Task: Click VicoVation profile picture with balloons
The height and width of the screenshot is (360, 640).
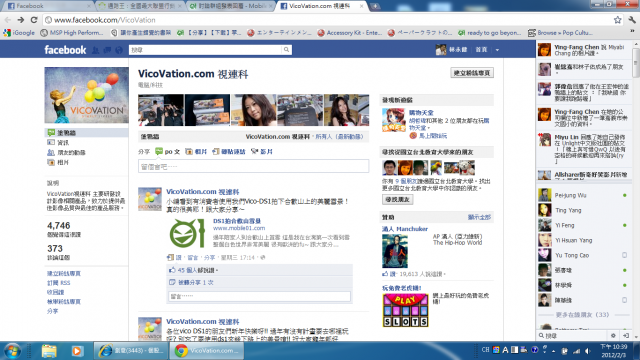Action: click(x=86, y=95)
